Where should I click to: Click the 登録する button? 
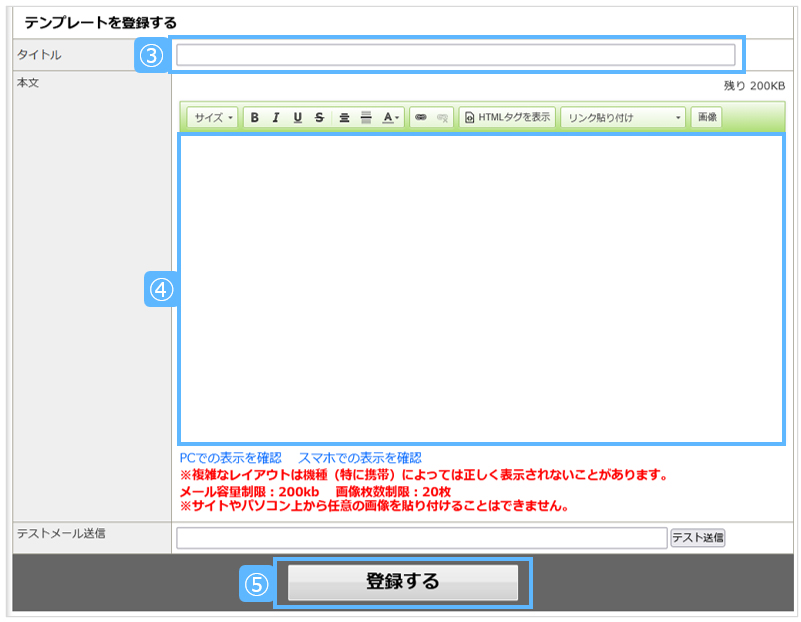[x=403, y=582]
